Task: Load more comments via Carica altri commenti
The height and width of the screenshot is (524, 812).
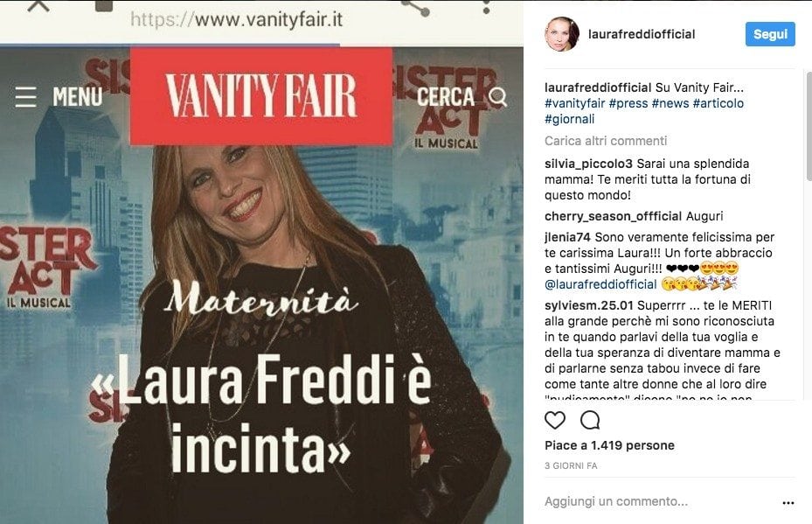Action: click(x=606, y=141)
